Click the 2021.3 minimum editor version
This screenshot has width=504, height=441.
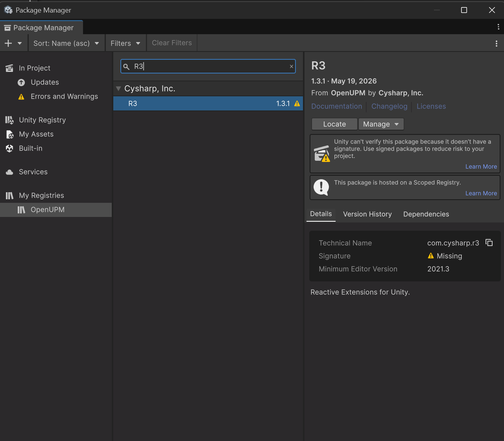click(x=438, y=269)
